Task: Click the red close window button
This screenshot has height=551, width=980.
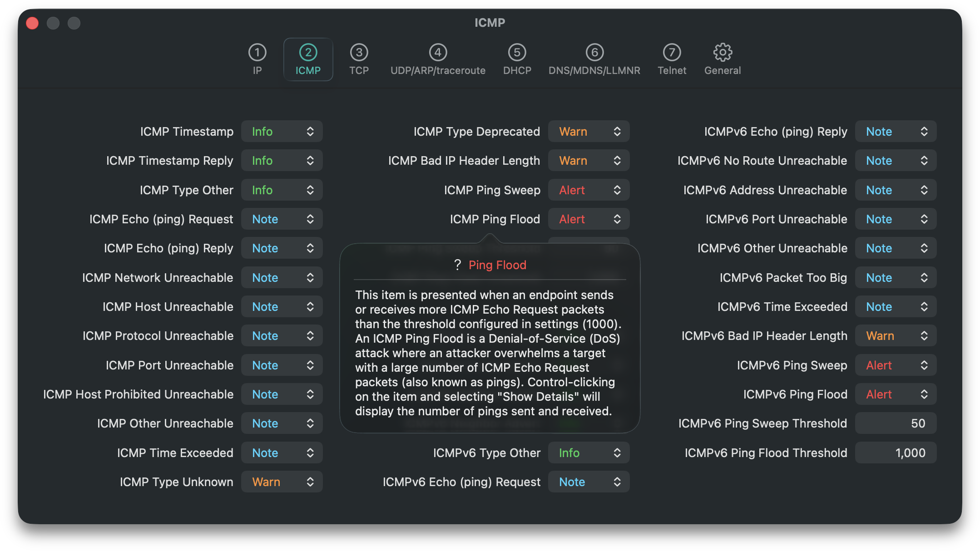Action: pos(32,23)
